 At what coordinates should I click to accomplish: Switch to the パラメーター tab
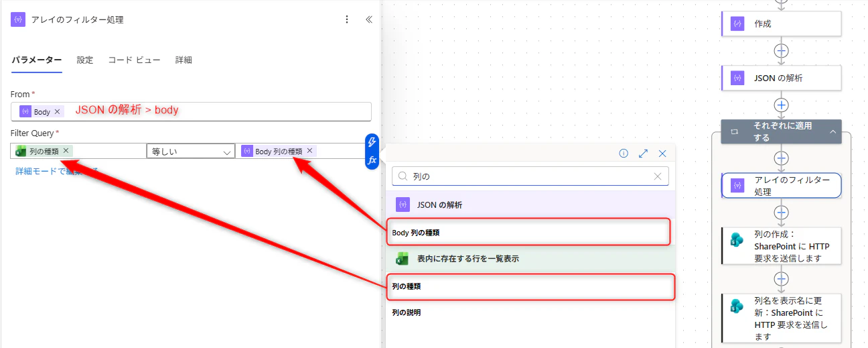[x=37, y=60]
